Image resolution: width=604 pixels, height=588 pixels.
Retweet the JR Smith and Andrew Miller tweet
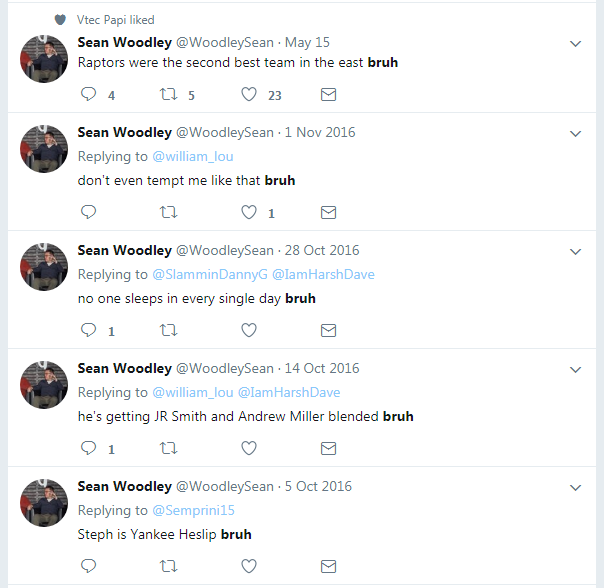168,448
